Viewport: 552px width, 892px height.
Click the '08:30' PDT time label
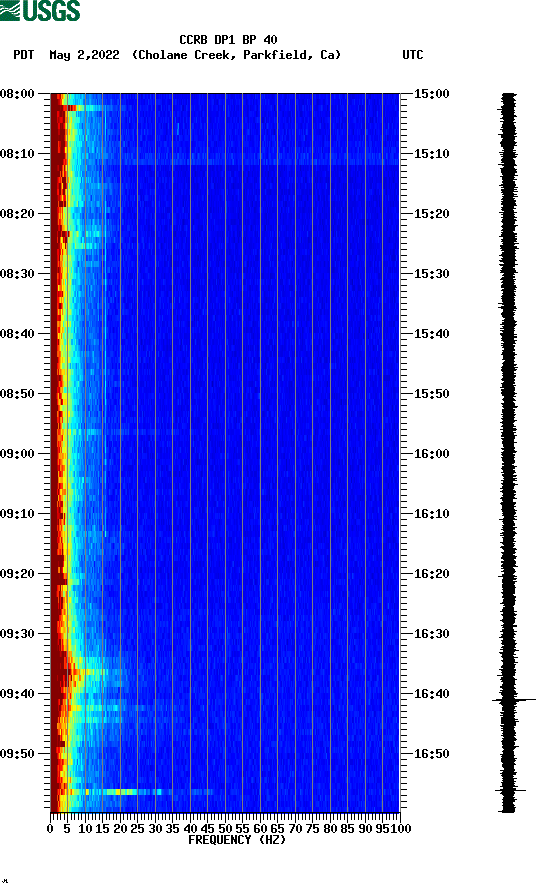(x=18, y=274)
